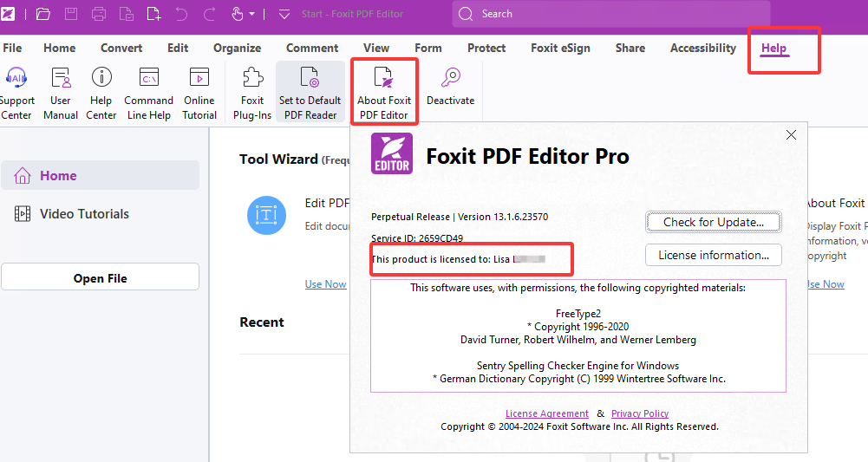868x462 pixels.
Task: Open the View tab
Action: (x=376, y=49)
